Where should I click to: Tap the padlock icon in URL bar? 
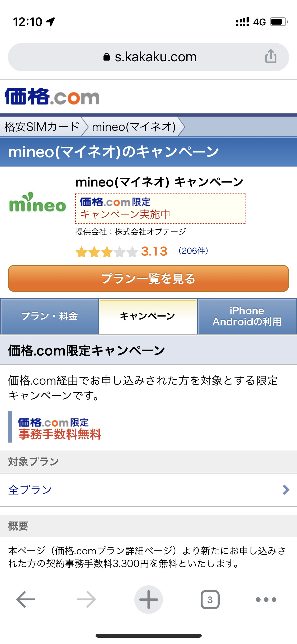coord(107,57)
